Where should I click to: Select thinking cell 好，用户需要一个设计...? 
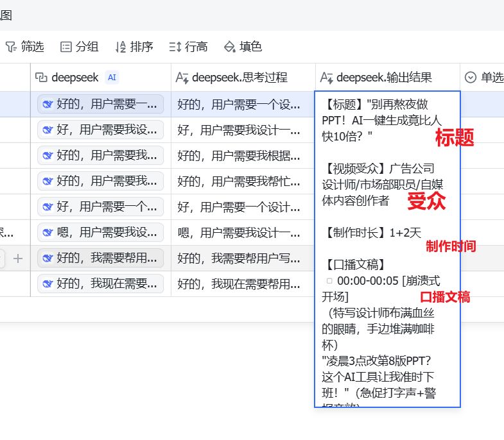243,207
